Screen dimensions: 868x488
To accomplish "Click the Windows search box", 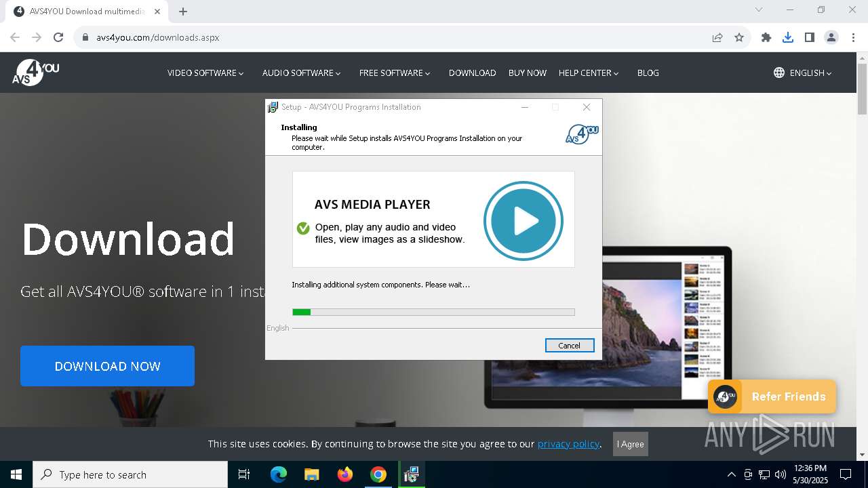I will pyautogui.click(x=130, y=474).
